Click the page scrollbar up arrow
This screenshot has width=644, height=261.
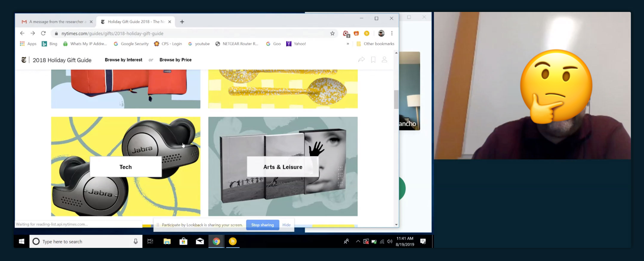click(x=396, y=53)
